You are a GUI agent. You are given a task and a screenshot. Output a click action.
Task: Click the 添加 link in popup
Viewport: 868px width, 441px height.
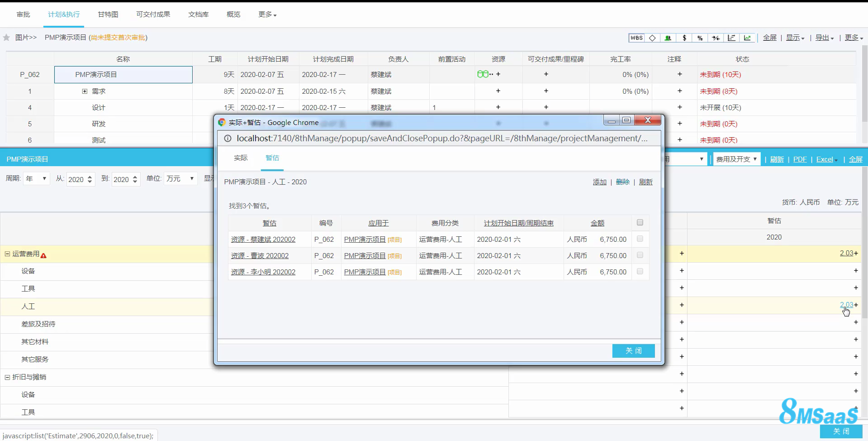[x=600, y=182]
